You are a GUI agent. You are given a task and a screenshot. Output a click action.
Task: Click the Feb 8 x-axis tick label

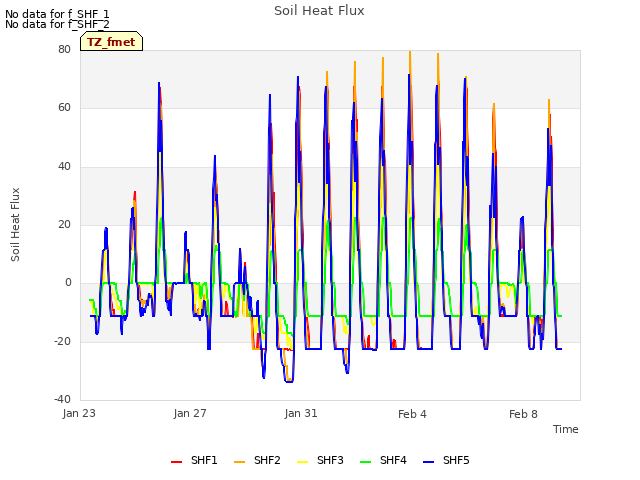(x=523, y=414)
